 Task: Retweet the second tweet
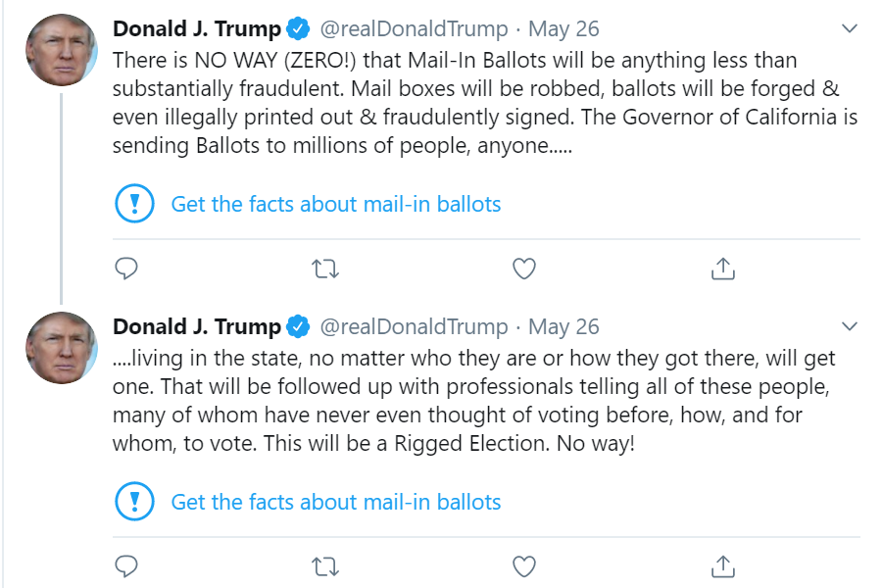[x=324, y=566]
